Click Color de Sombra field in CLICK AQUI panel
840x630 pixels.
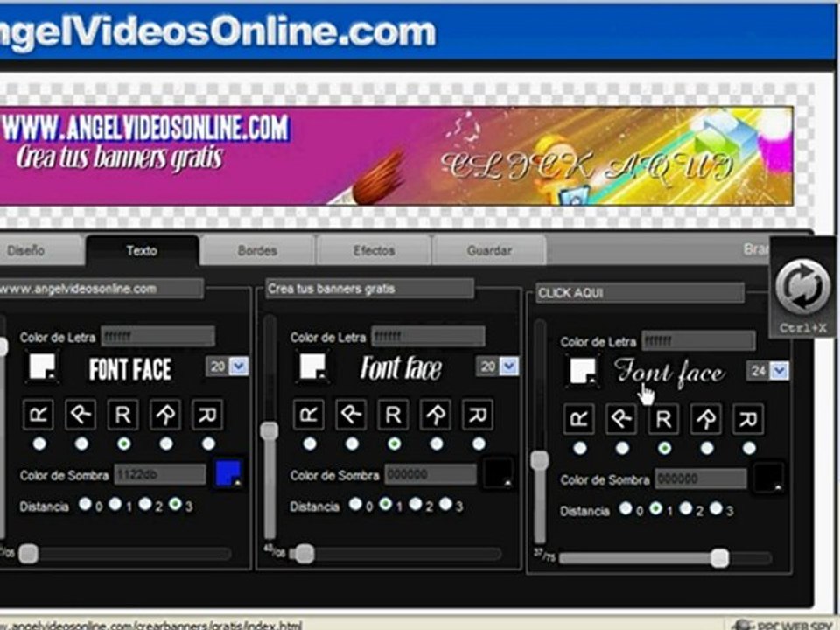[701, 479]
